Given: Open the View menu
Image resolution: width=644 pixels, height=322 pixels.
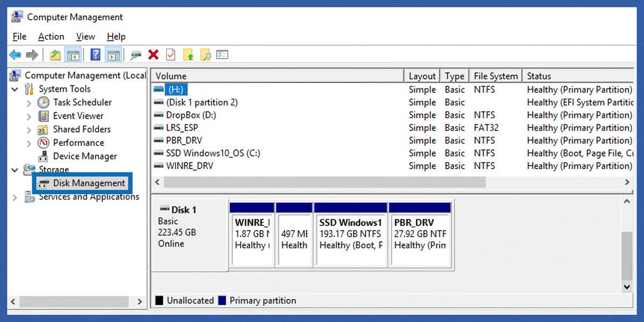Looking at the screenshot, I should [x=85, y=36].
